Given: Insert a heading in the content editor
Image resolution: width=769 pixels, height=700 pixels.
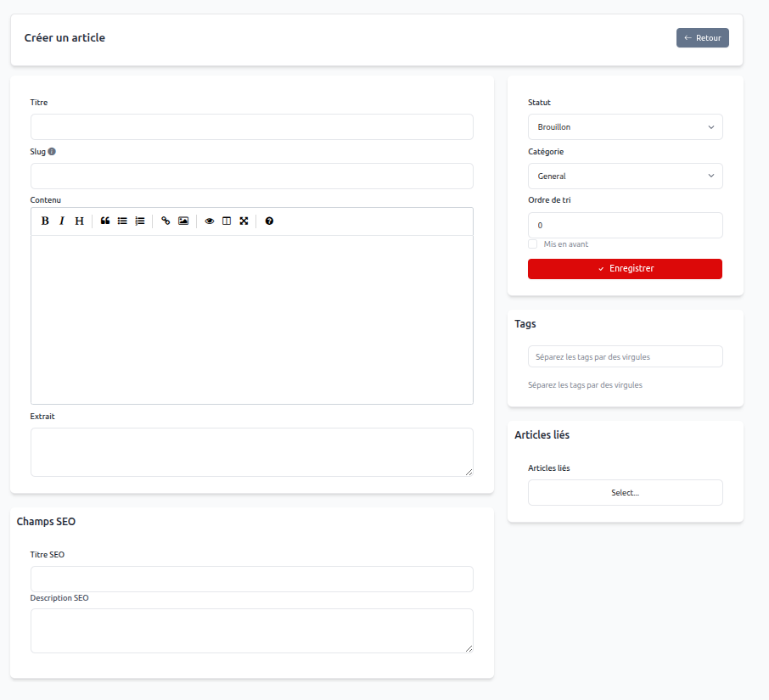Looking at the screenshot, I should (x=79, y=221).
